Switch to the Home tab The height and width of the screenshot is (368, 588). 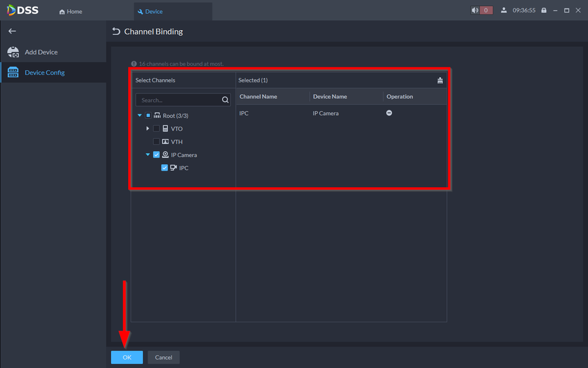(x=71, y=12)
